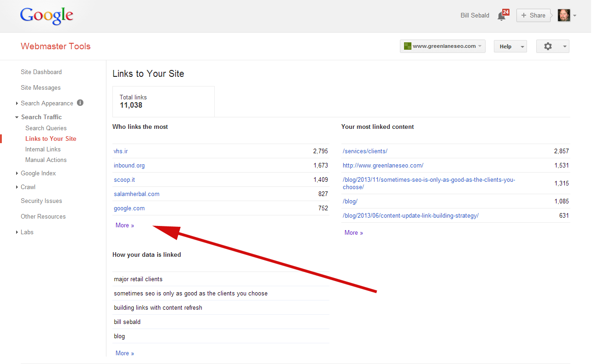Open the sometimes-seo-is-only-as-good blog link
592x364 pixels.
[x=429, y=183]
